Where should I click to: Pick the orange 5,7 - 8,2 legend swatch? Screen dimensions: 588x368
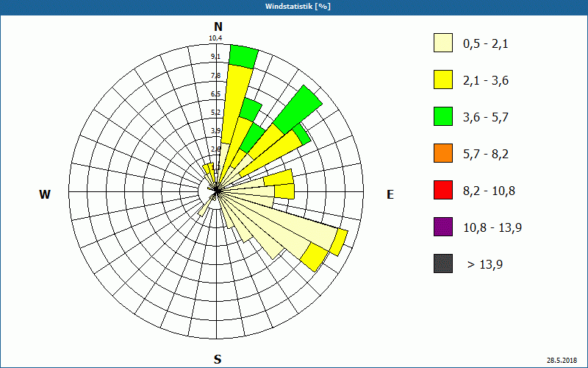coord(443,153)
